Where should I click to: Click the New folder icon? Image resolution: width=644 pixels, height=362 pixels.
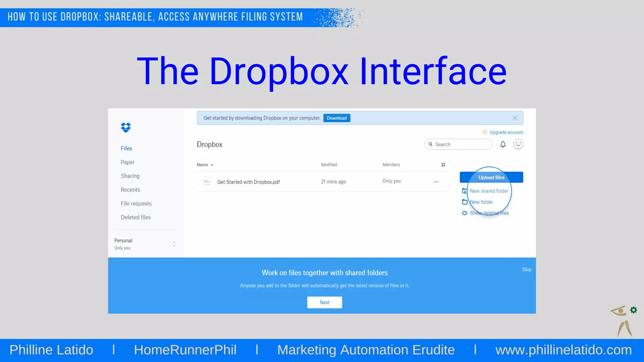[x=465, y=202]
